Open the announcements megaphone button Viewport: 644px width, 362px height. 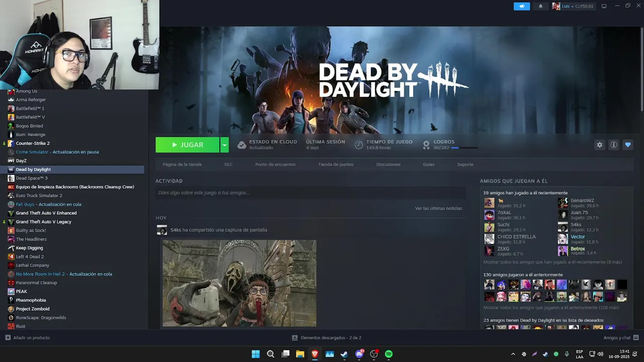click(522, 6)
